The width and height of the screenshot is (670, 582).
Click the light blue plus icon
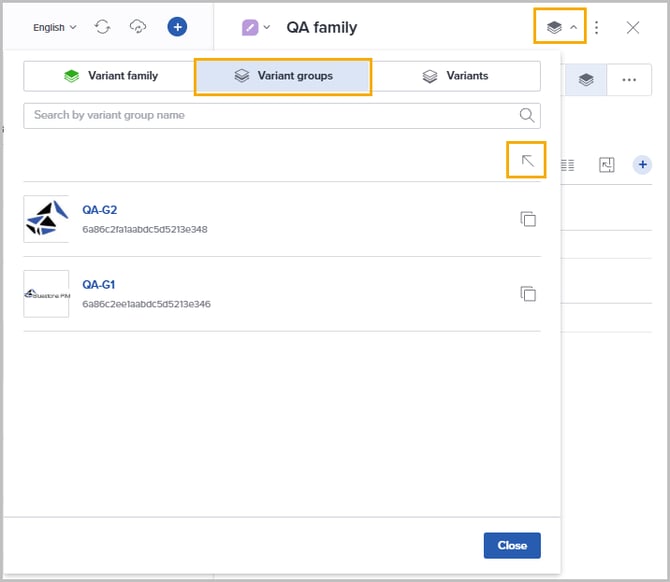(642, 165)
